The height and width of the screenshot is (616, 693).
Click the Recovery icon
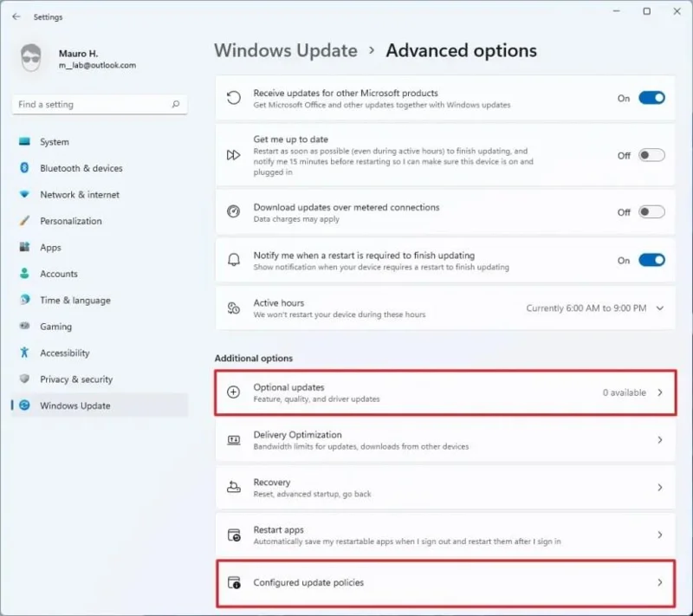(233, 487)
